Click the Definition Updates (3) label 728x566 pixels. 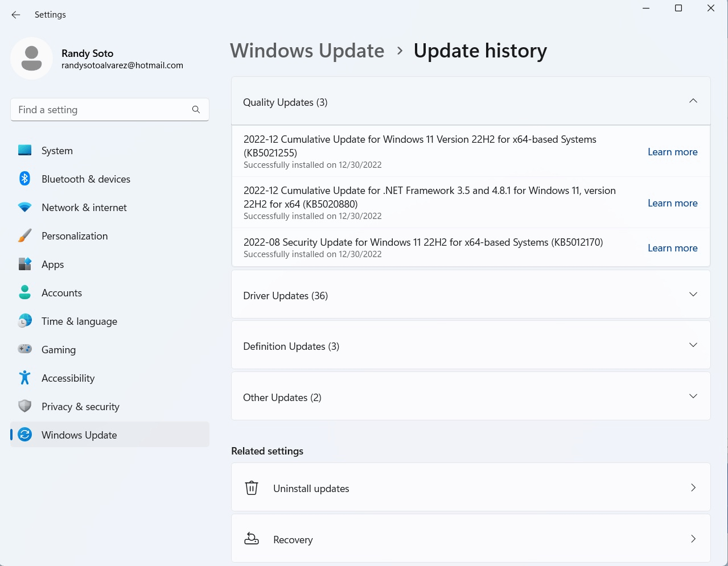click(x=291, y=346)
